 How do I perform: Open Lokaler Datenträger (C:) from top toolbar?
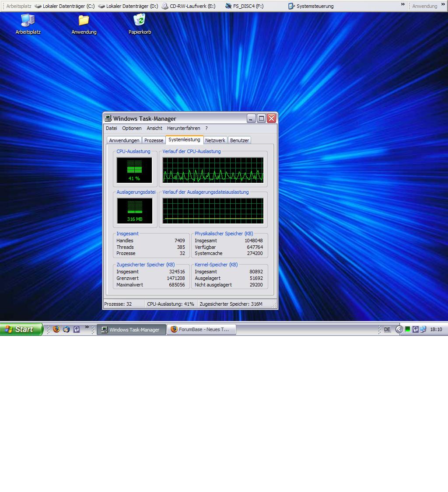(x=65, y=6)
